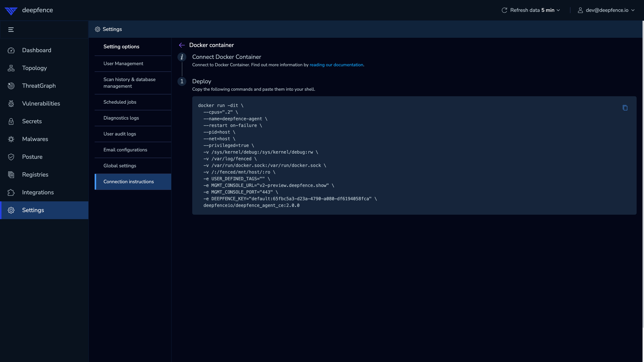Click the ThreatGraph radar icon
644x362 pixels.
[11, 86]
